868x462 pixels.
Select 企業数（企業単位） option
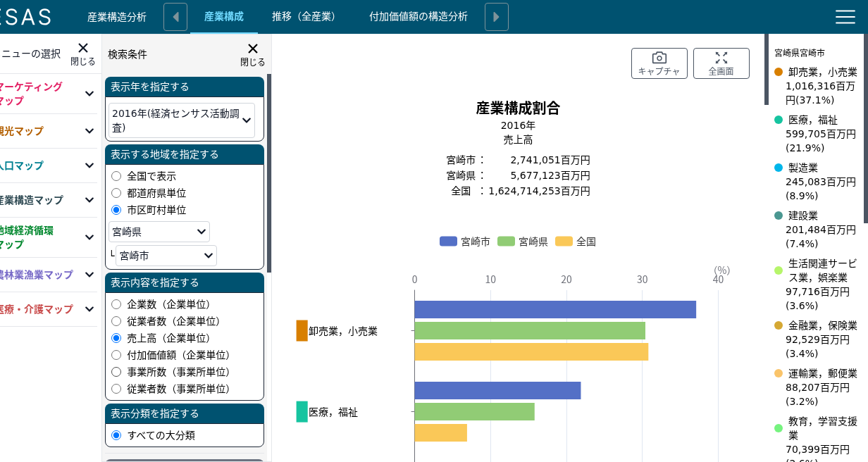coord(116,304)
